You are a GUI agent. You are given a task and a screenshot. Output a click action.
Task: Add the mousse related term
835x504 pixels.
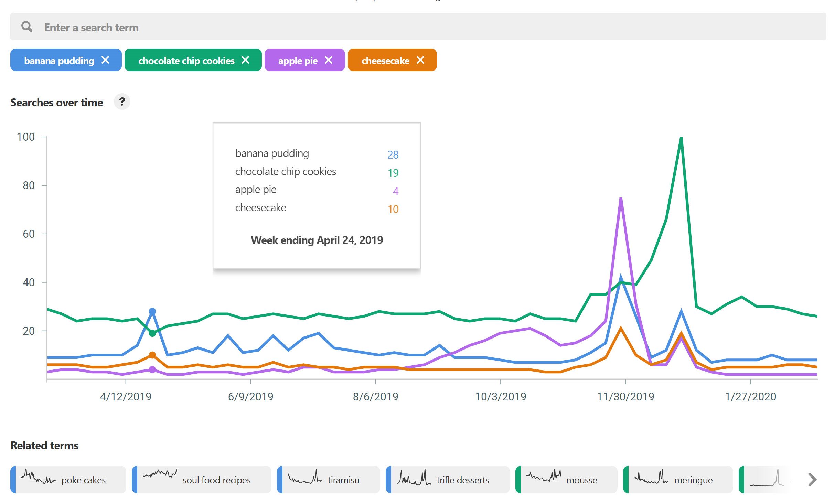(581, 480)
